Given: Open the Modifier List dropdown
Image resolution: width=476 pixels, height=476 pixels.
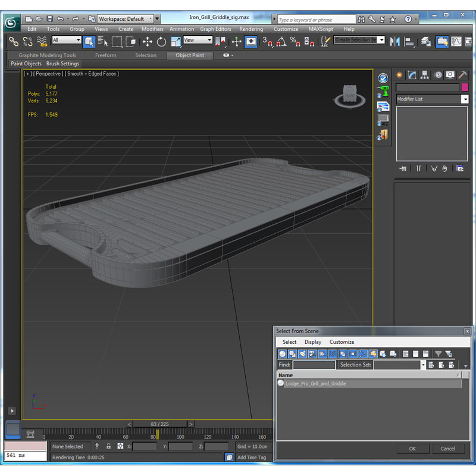Looking at the screenshot, I should click(431, 99).
